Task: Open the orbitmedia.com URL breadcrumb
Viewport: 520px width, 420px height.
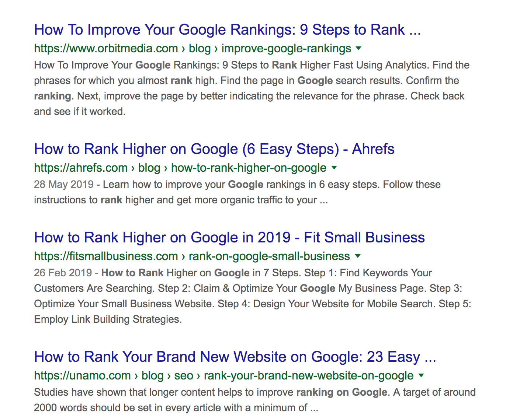Action: (x=193, y=49)
